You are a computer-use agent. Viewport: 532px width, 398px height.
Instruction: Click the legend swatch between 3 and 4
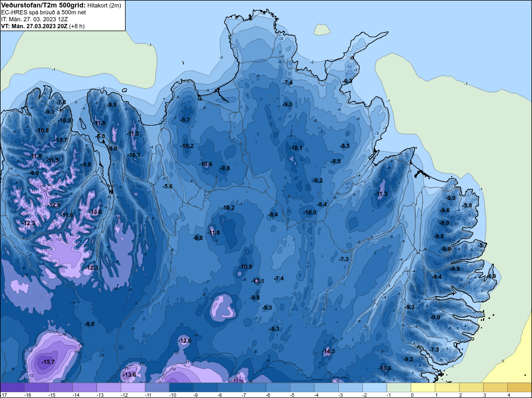[495, 387]
